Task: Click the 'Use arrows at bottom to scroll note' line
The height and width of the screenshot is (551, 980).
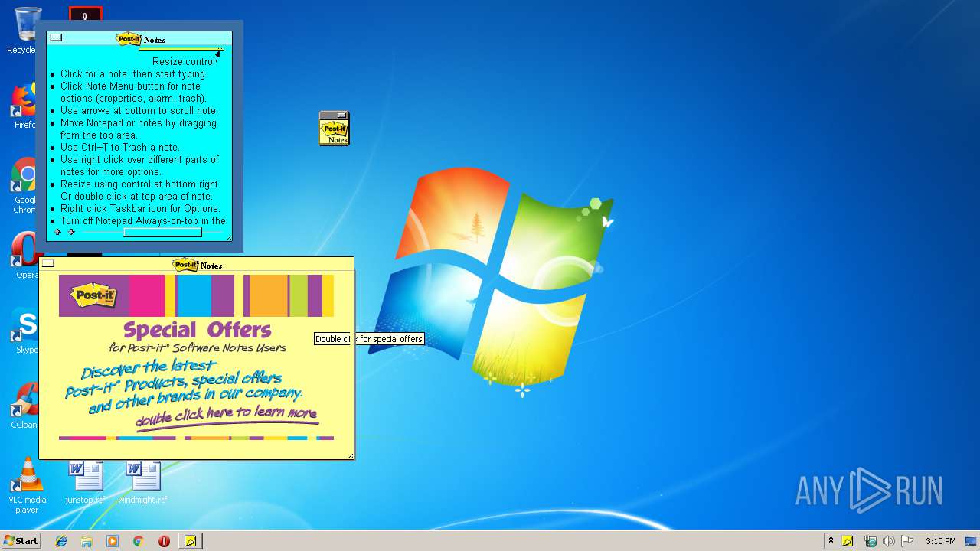Action: tap(139, 111)
